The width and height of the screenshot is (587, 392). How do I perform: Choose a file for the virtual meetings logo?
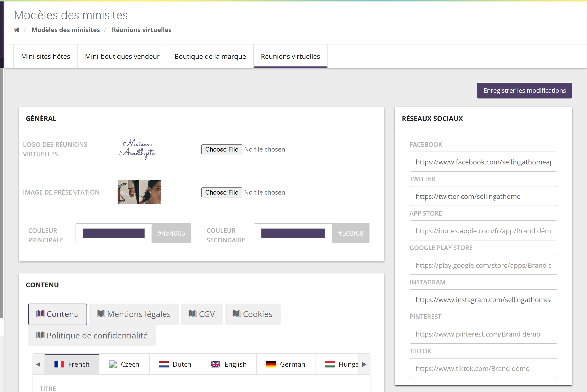(x=222, y=149)
